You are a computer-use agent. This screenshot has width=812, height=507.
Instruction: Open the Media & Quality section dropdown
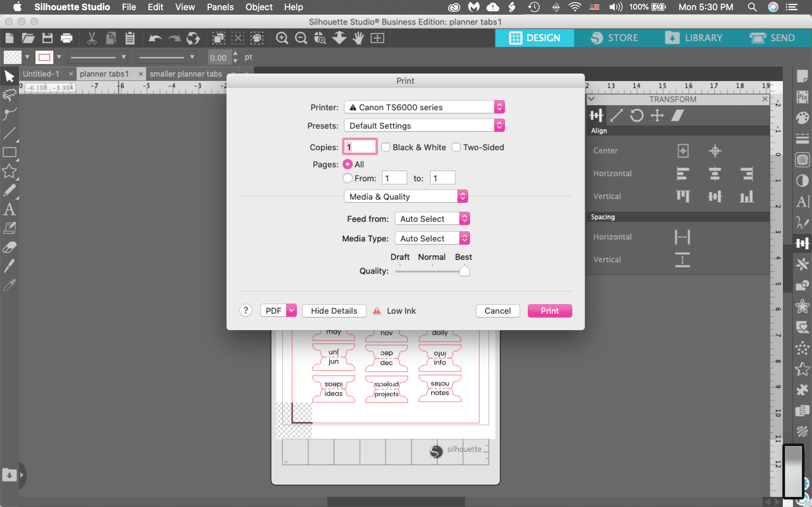(406, 196)
